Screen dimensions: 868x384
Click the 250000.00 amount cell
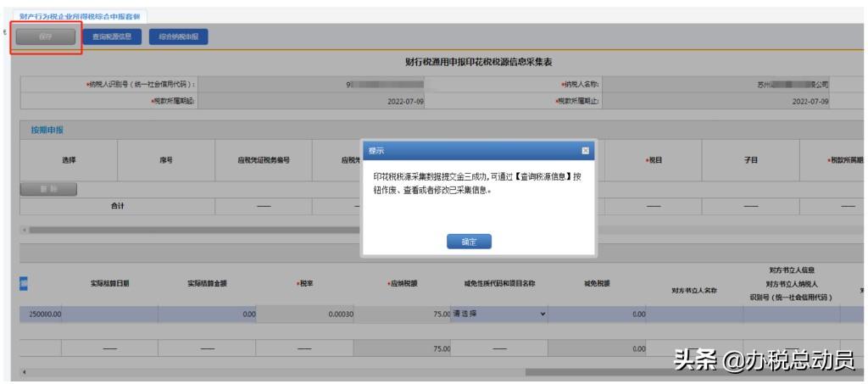click(x=41, y=314)
